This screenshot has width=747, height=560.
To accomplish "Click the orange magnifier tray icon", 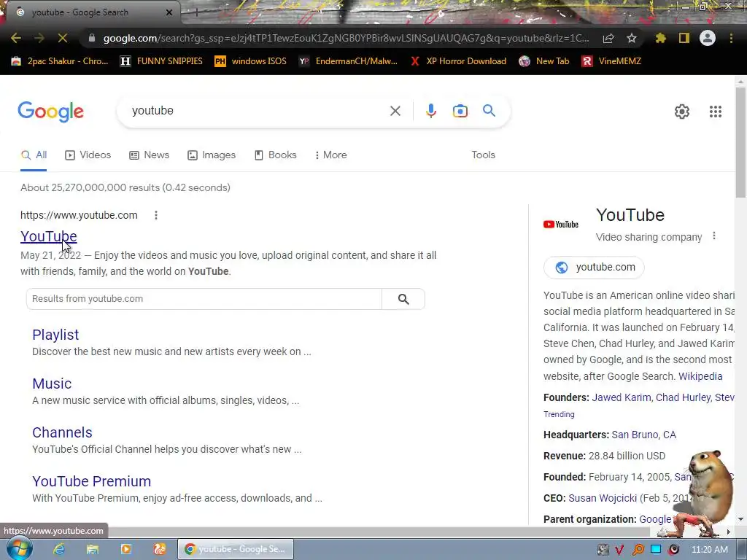I will 638,550.
